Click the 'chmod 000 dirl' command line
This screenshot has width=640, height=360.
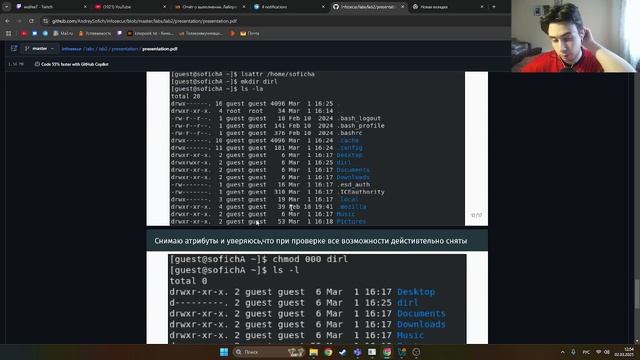(259, 259)
